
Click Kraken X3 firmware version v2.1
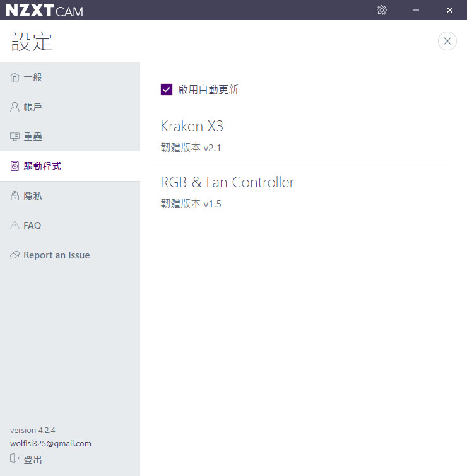click(191, 148)
